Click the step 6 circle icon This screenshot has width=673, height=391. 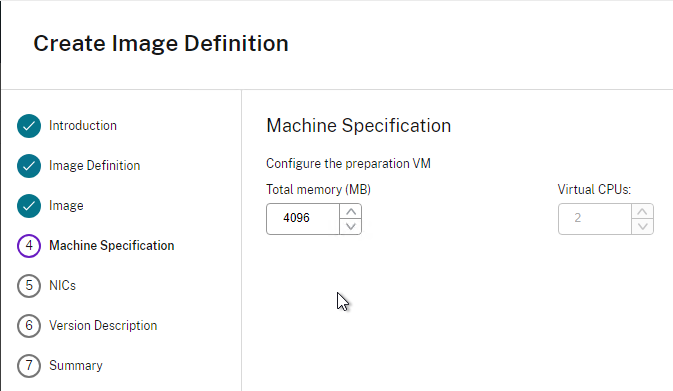coord(29,325)
